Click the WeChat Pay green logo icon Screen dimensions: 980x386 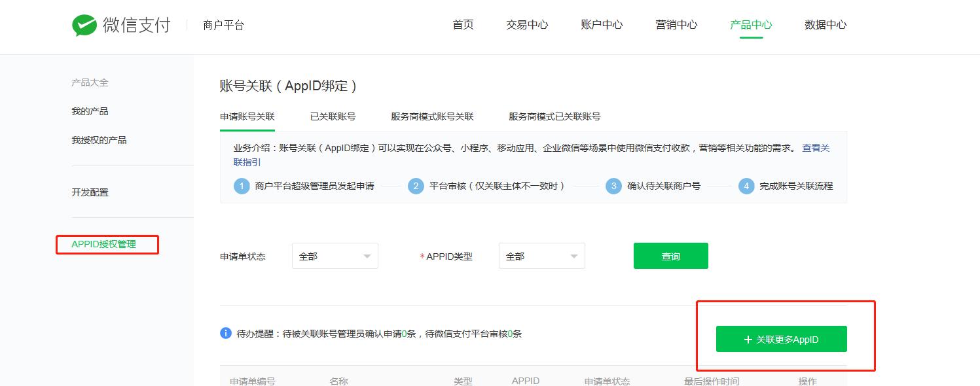[x=84, y=26]
